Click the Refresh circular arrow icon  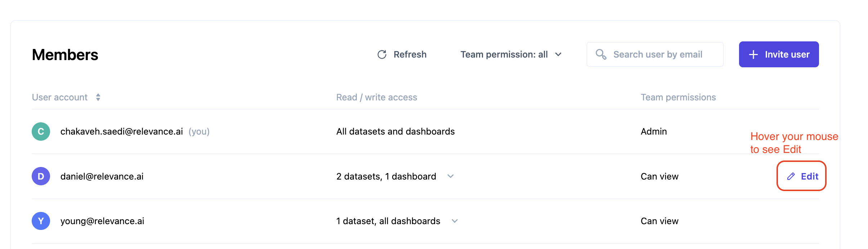[382, 55]
